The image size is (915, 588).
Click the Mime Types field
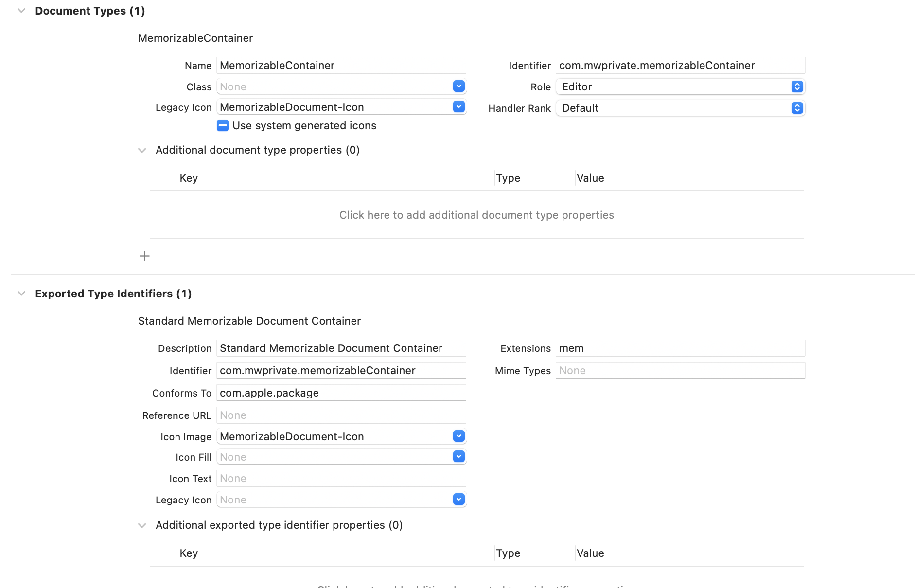tap(680, 371)
